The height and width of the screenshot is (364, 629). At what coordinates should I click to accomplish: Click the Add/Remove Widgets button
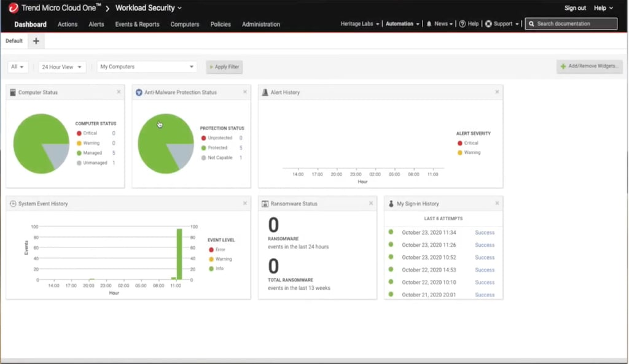point(589,66)
